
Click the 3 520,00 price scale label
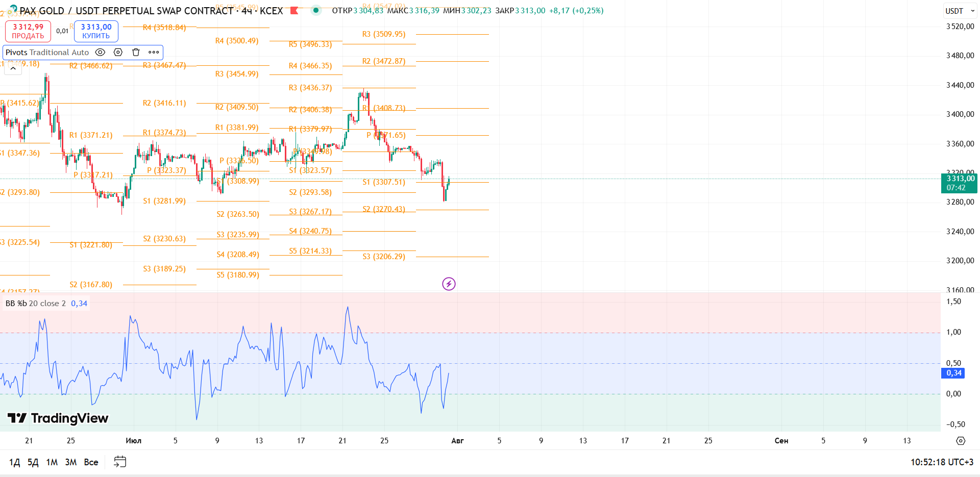point(960,27)
